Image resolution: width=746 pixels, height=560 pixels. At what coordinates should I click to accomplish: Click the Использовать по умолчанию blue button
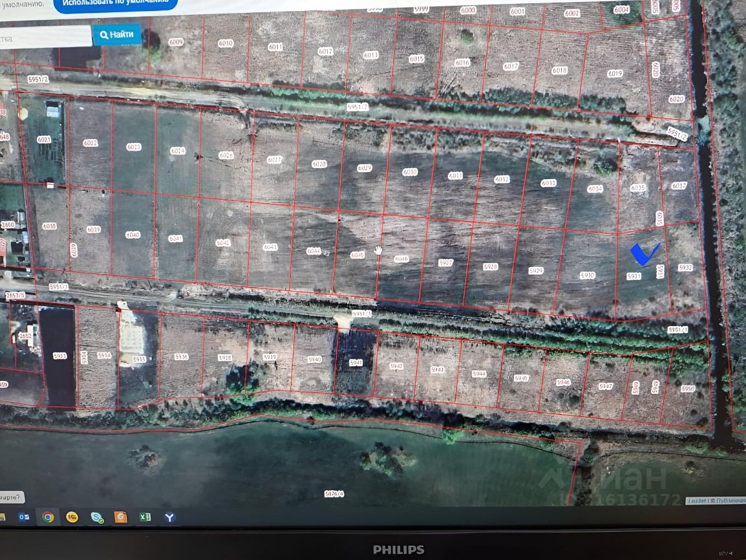[116, 4]
